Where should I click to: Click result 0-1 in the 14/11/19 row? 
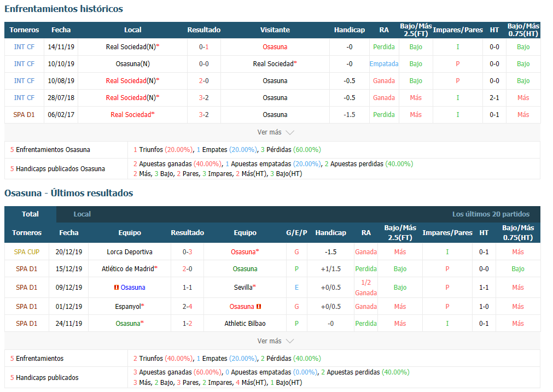click(x=204, y=47)
